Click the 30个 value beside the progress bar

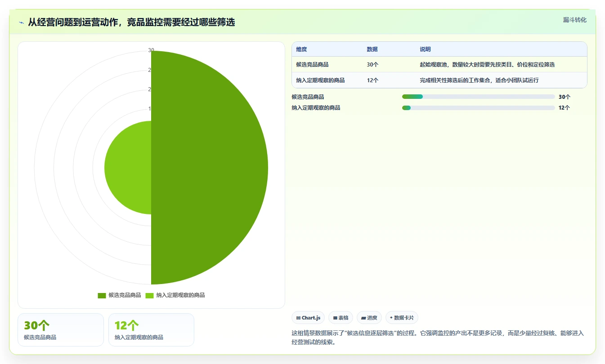[565, 97]
